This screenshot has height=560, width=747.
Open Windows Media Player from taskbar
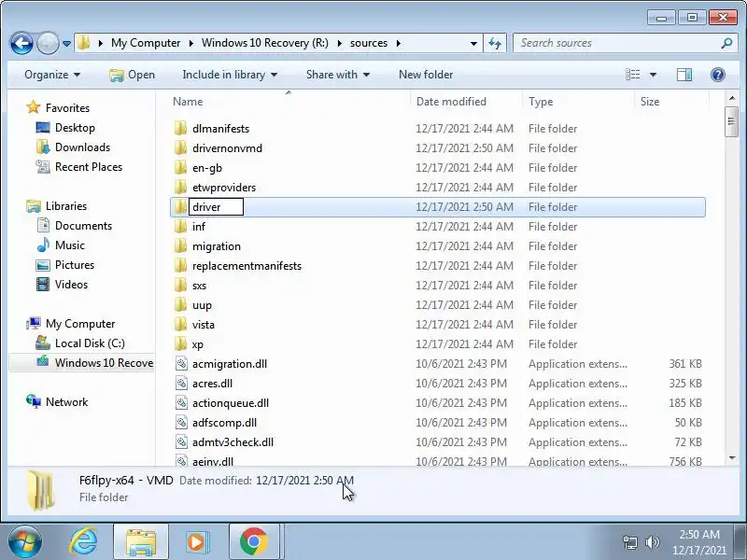(197, 541)
